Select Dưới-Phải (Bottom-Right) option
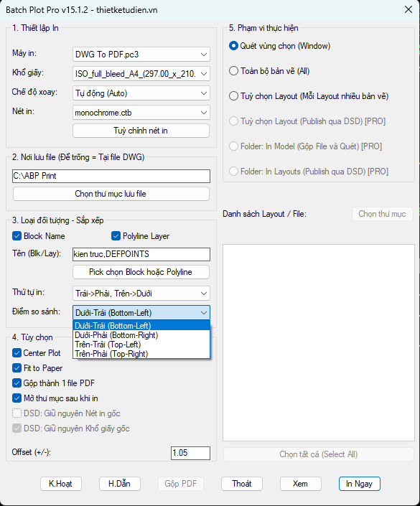Screen dimensions: 420x506 coord(141,335)
